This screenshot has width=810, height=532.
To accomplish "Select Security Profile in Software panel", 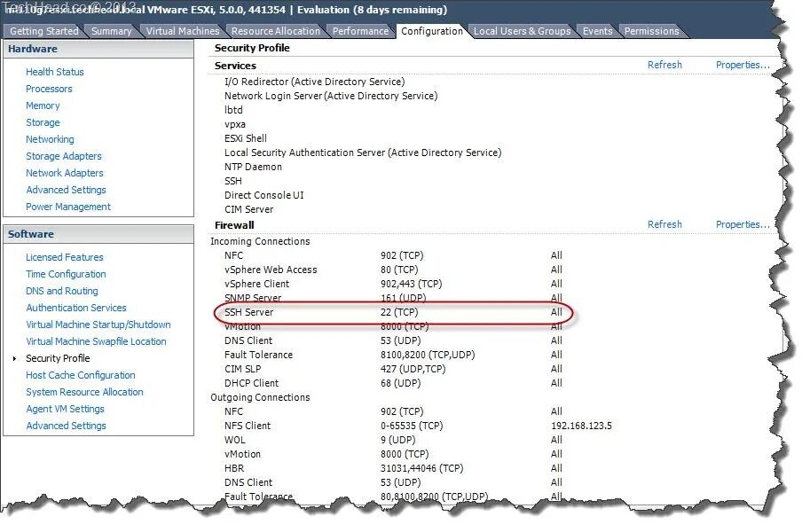I will coord(58,358).
